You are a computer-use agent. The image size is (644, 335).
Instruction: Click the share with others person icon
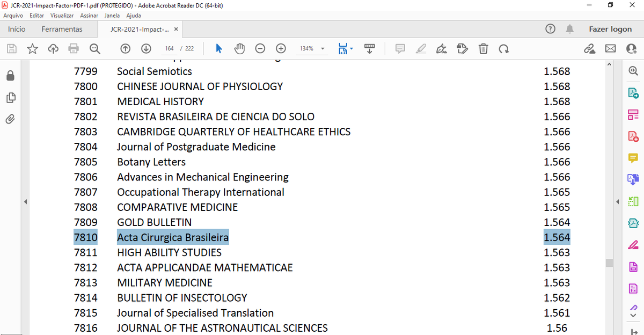click(x=631, y=49)
